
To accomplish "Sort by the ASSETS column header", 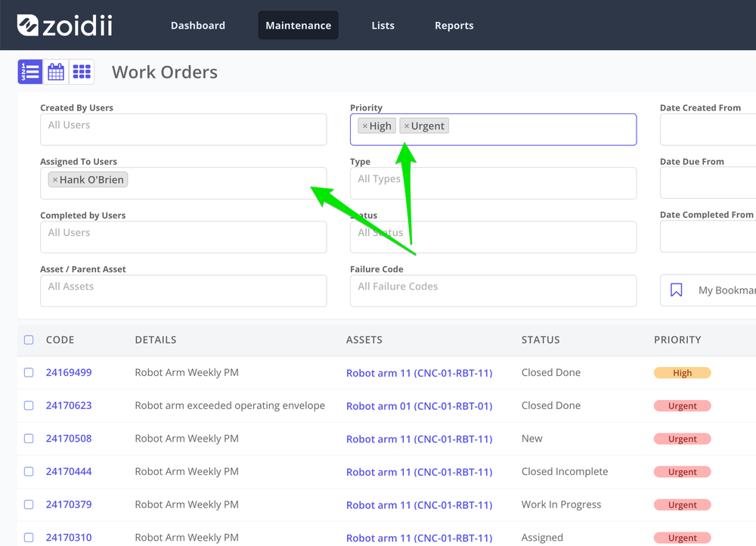I will [x=364, y=340].
